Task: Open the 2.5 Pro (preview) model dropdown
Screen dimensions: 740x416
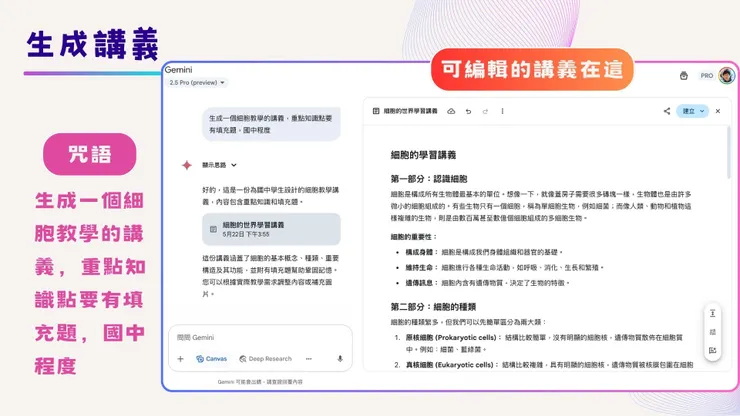Action: (197, 83)
